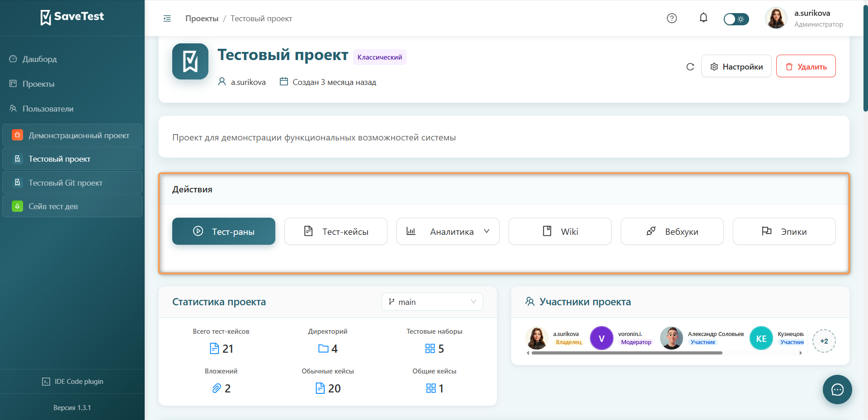Viewport: 868px width, 420px height.
Task: Click Вложений paperclip count 2
Action: pos(222,388)
